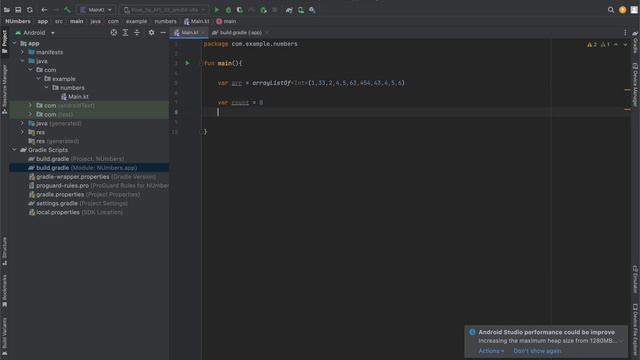The height and width of the screenshot is (360, 640).
Task: Click Don't show again link
Action: [537, 351]
